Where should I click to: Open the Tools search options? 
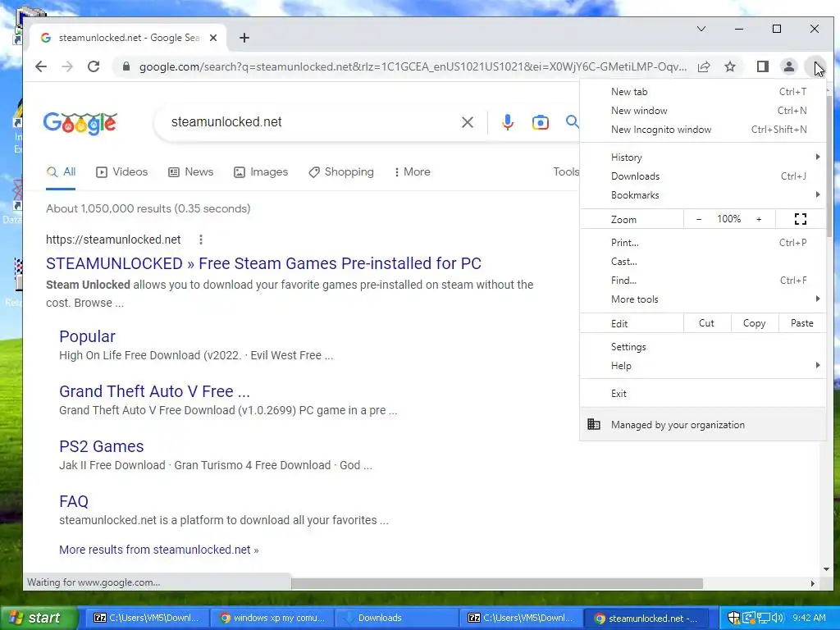566,172
